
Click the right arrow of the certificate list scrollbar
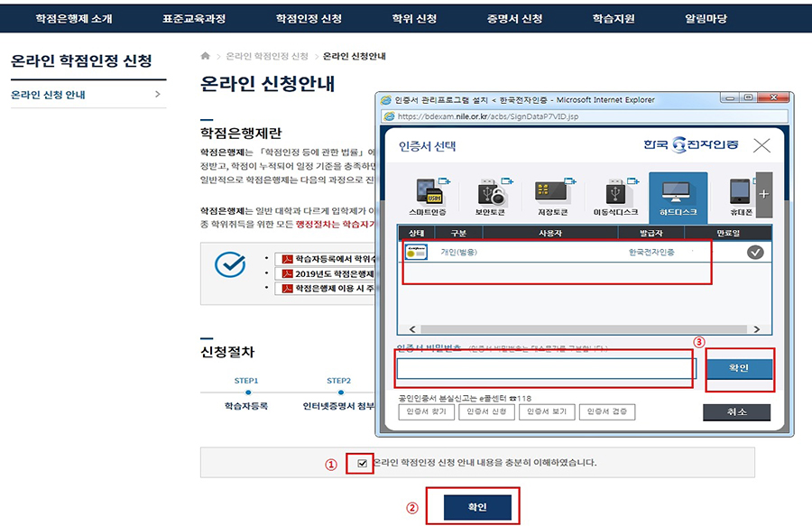[757, 329]
